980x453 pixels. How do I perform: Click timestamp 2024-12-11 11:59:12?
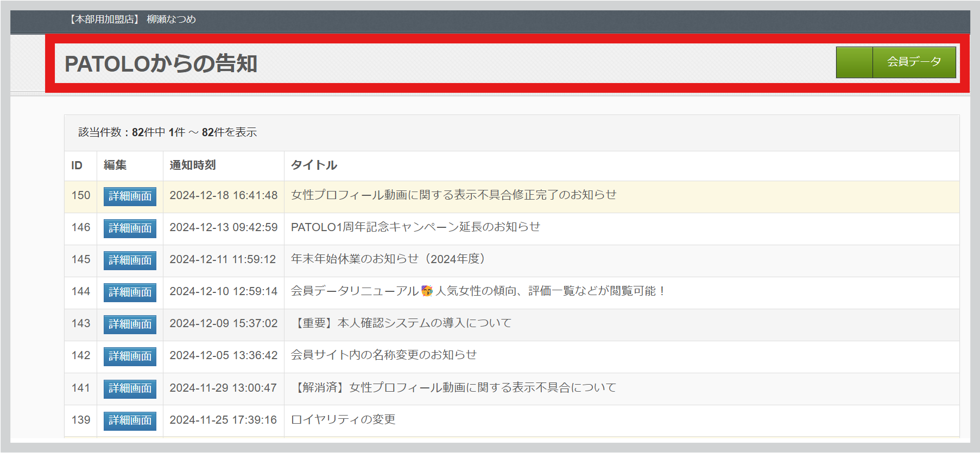click(x=223, y=259)
